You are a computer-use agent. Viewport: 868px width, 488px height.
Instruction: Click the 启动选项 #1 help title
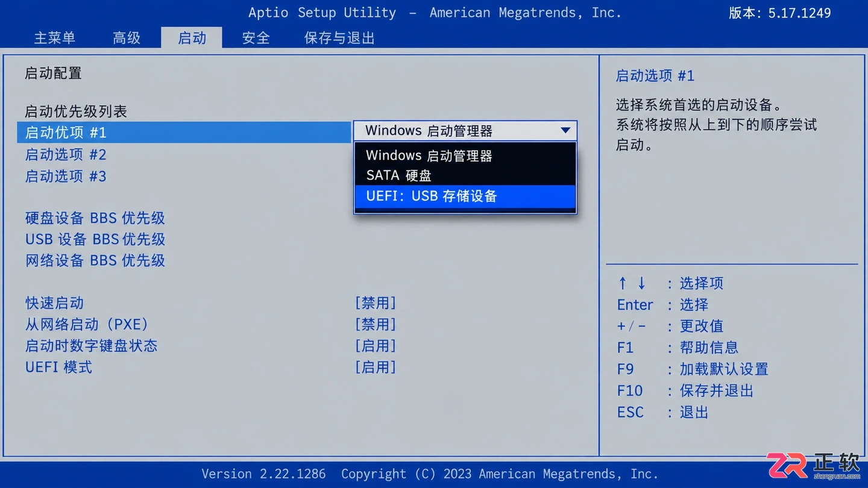pos(655,76)
